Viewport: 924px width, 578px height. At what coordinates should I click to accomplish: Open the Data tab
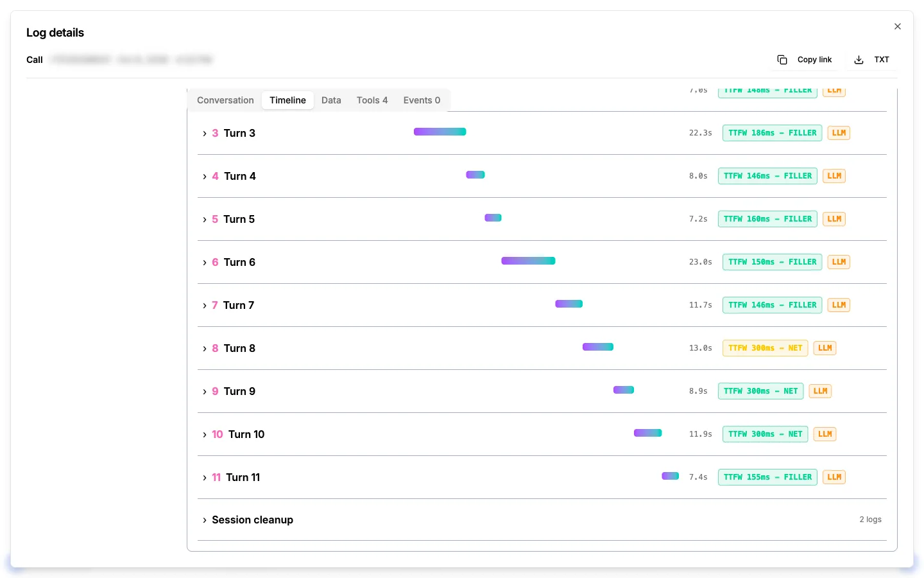coord(331,100)
